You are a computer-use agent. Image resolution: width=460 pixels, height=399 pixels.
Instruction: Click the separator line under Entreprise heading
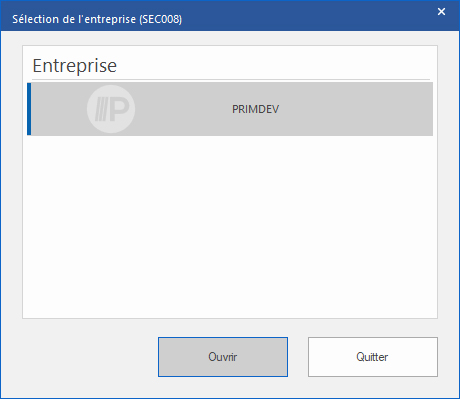(231, 80)
